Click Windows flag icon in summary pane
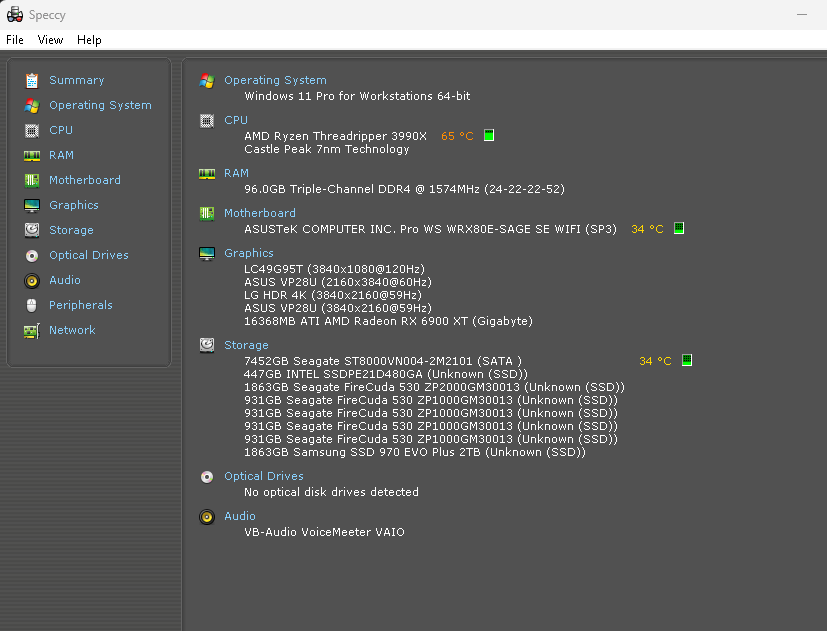827x631 pixels. pyautogui.click(x=207, y=81)
